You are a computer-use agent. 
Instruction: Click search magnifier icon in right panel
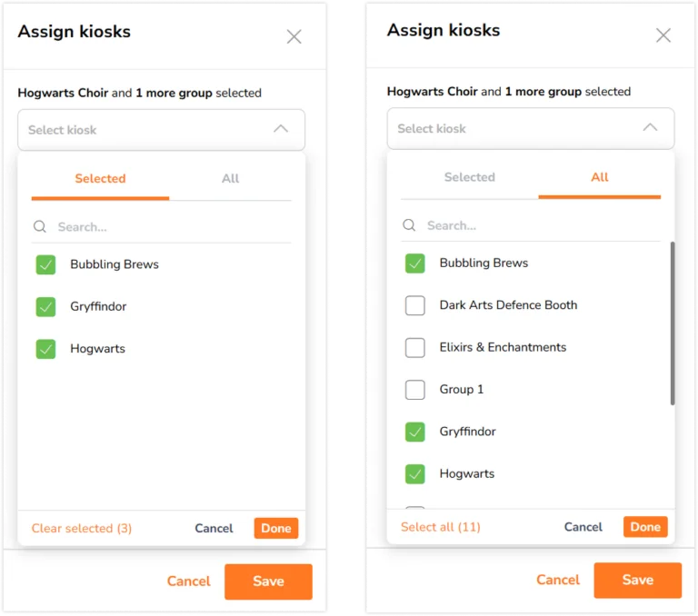tap(409, 225)
